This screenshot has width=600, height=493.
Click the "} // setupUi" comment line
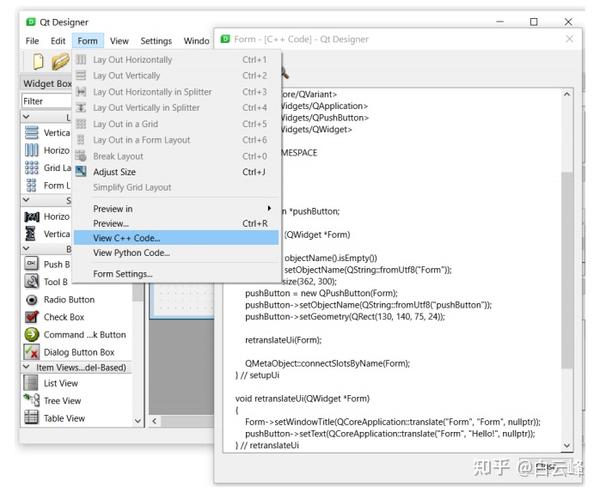[x=257, y=375]
